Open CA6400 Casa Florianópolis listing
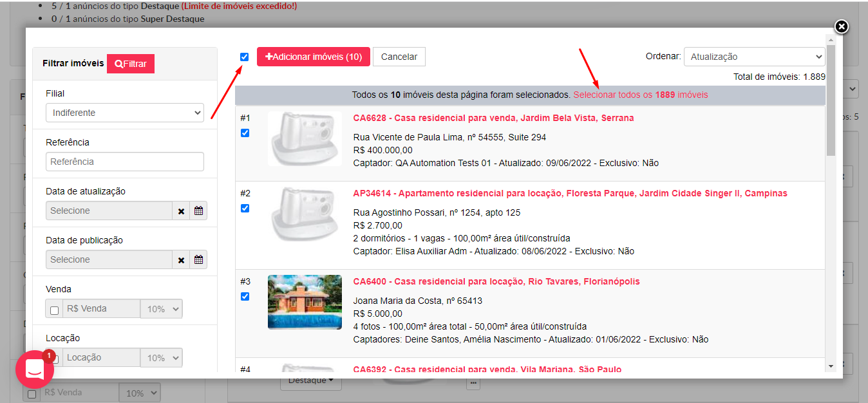This screenshot has height=403, width=868. [496, 281]
